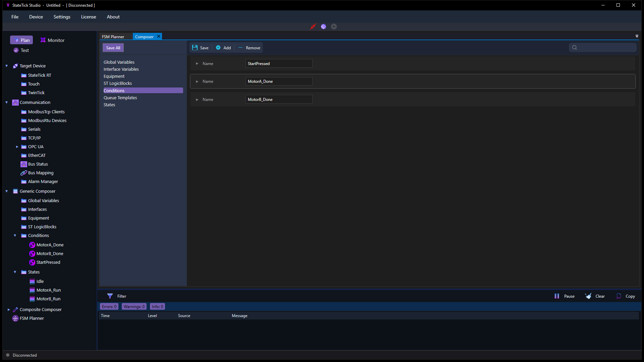The width and height of the screenshot is (644, 362).
Task: Select MotorA_Run state in tree
Action: [45, 290]
